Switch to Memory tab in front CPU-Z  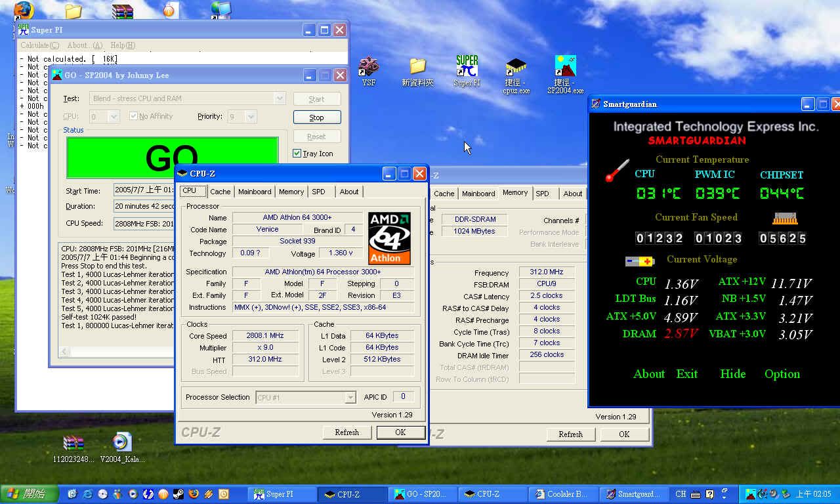coord(291,192)
